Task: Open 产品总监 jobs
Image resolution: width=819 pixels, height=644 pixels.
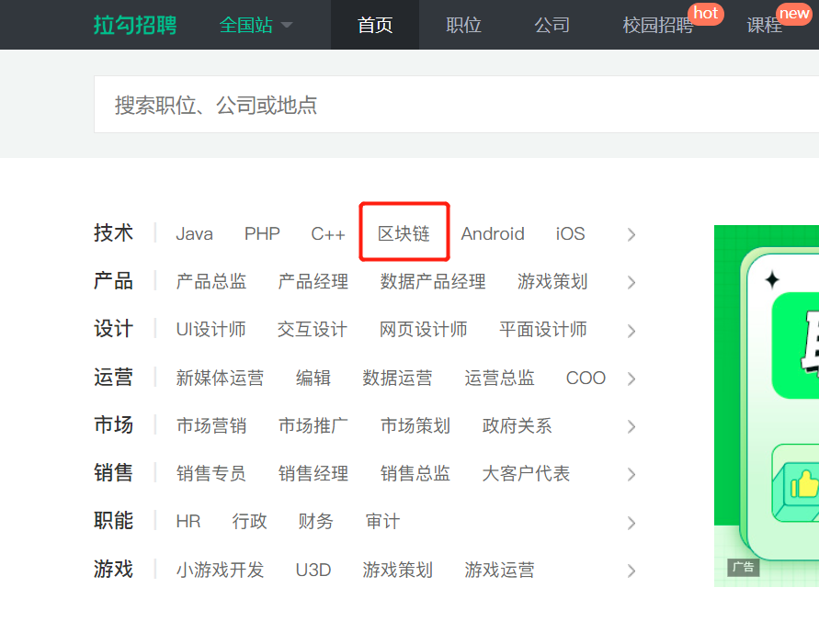Action: tap(211, 282)
